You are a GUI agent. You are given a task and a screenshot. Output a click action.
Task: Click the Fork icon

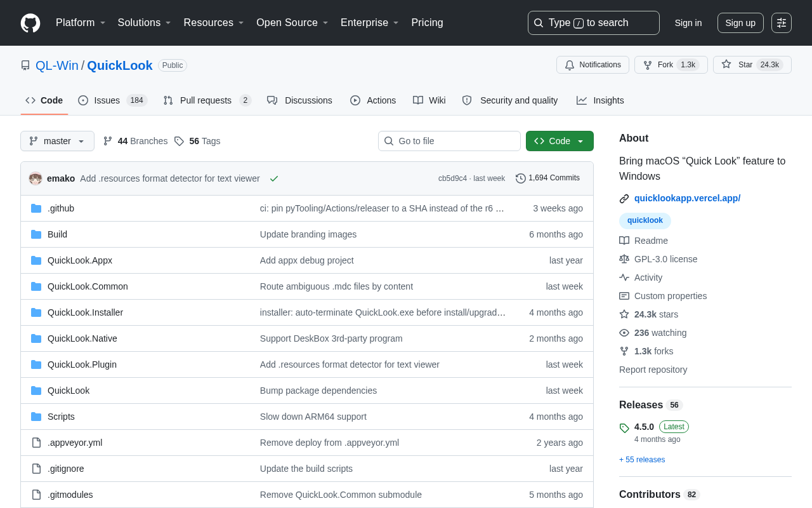pos(648,65)
